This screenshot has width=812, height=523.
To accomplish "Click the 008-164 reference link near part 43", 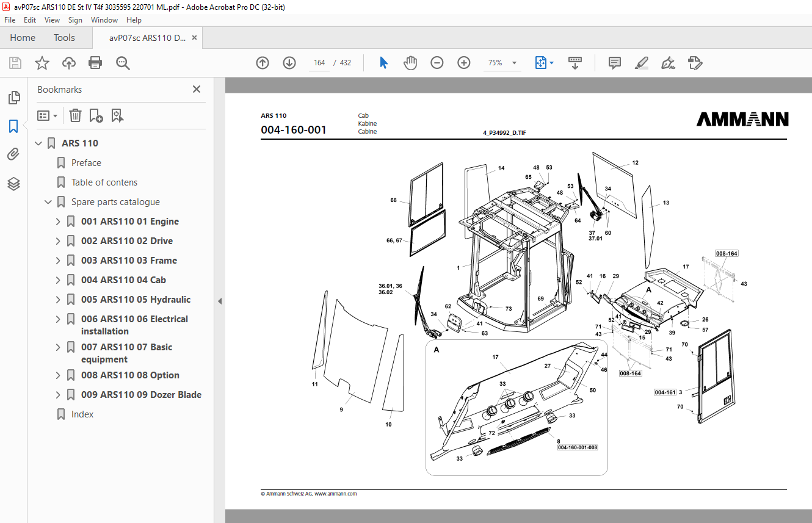I will [726, 253].
